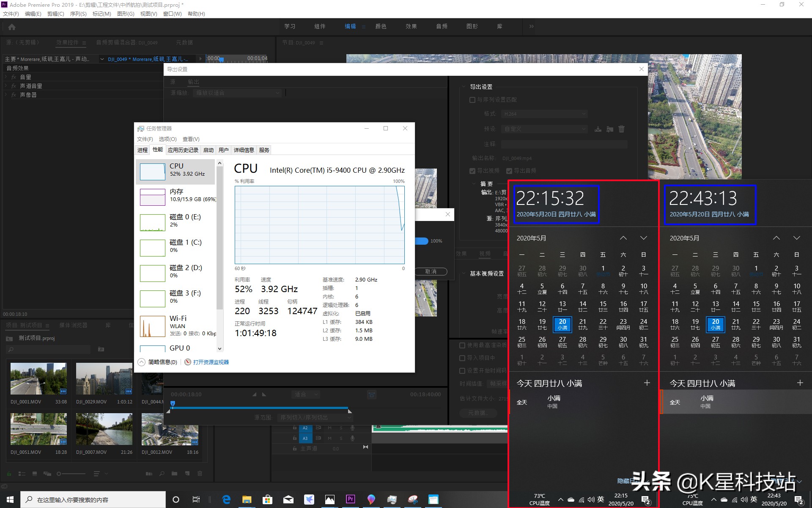Open File Explorer from the taskbar
This screenshot has width=812, height=508.
(247, 500)
